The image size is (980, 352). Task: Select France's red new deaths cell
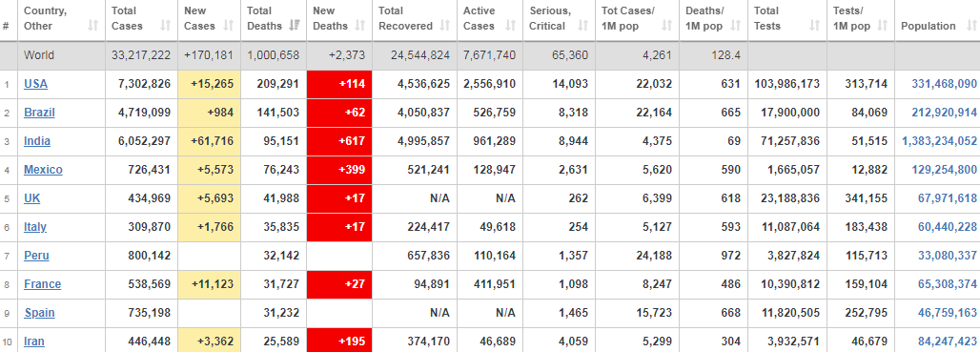pyautogui.click(x=339, y=284)
